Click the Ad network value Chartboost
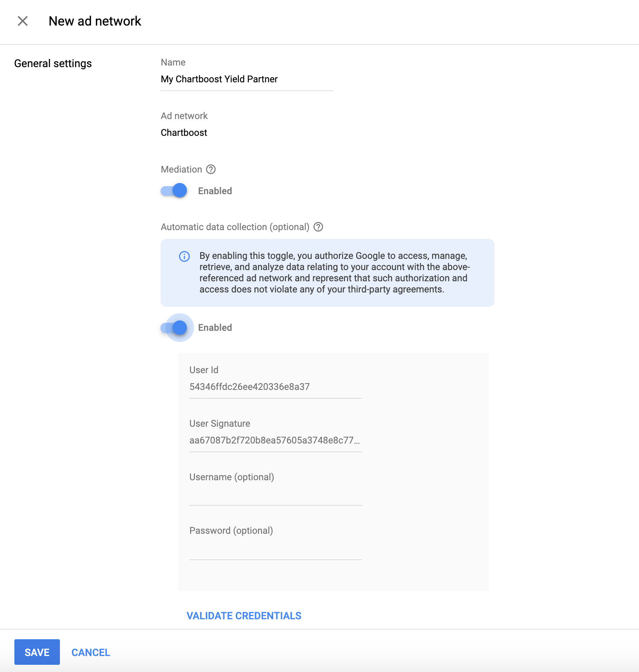 tap(183, 132)
